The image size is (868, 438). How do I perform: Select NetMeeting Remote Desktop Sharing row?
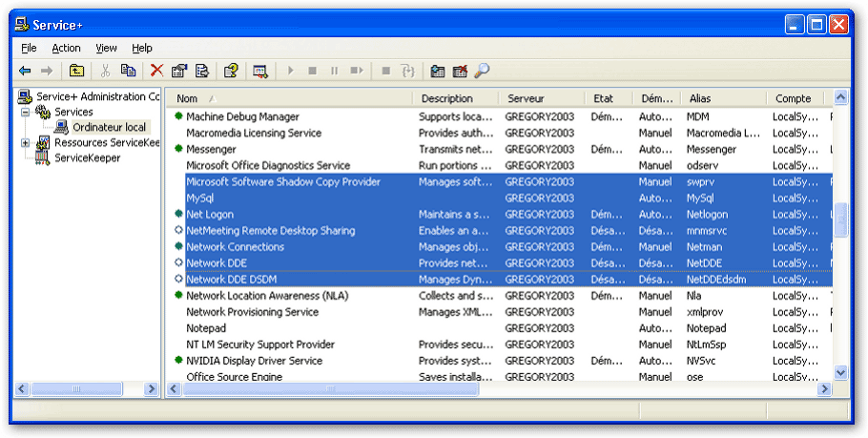click(x=499, y=230)
